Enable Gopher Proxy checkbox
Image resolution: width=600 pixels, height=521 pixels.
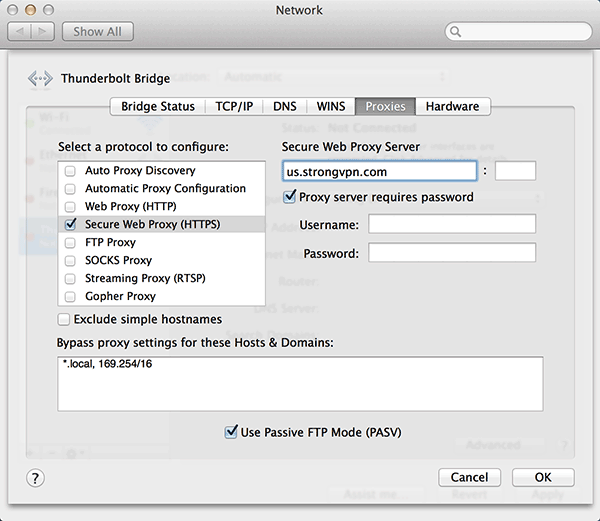(x=70, y=296)
